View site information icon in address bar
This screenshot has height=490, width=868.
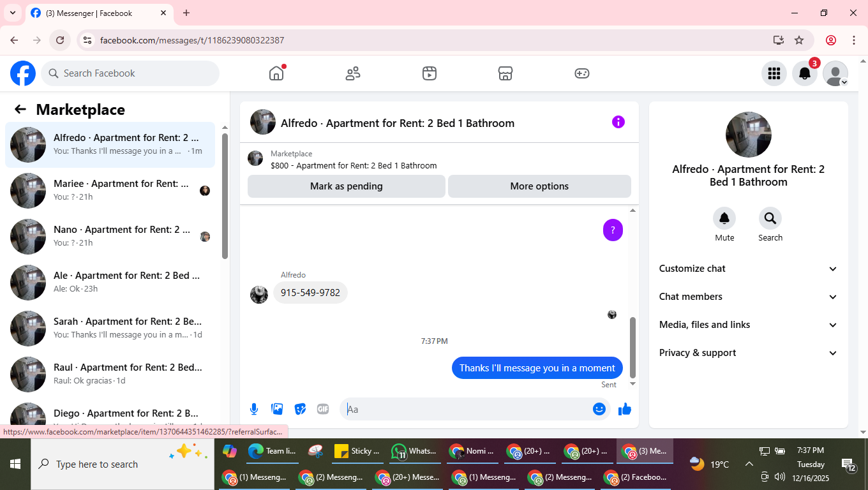(88, 40)
